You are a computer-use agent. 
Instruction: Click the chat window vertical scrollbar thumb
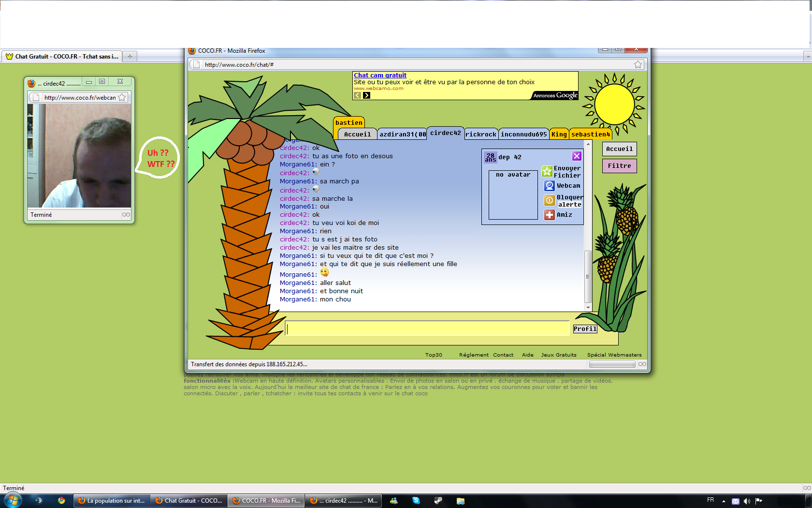point(588,276)
